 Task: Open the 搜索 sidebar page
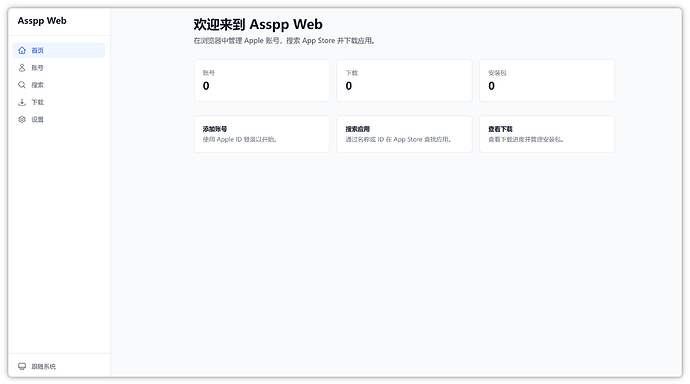click(x=59, y=85)
